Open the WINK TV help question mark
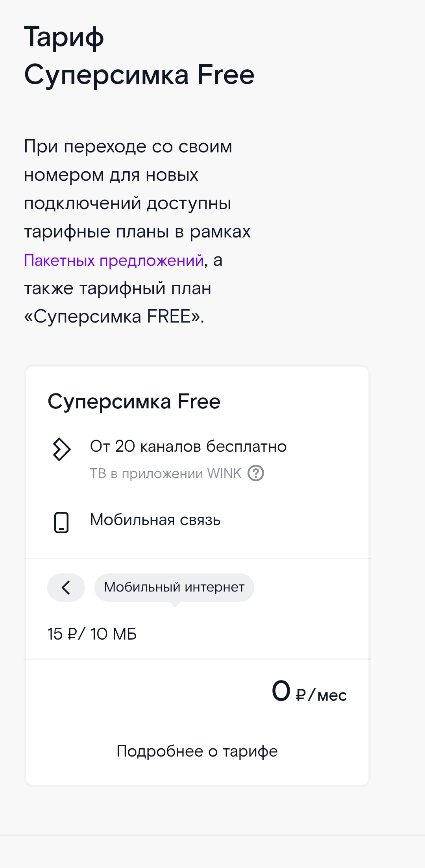Screen dimensions: 425x868 tap(256, 473)
